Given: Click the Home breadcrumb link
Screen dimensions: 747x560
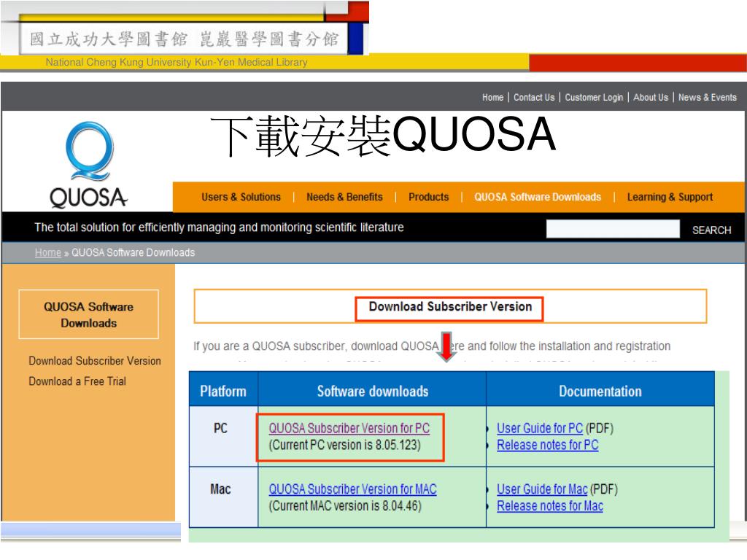Looking at the screenshot, I should point(48,252).
